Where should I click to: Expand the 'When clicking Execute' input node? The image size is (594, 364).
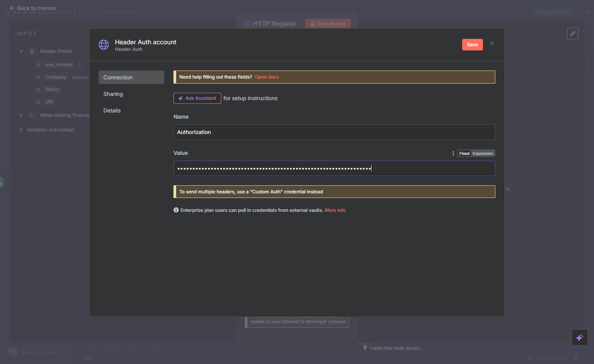click(21, 115)
